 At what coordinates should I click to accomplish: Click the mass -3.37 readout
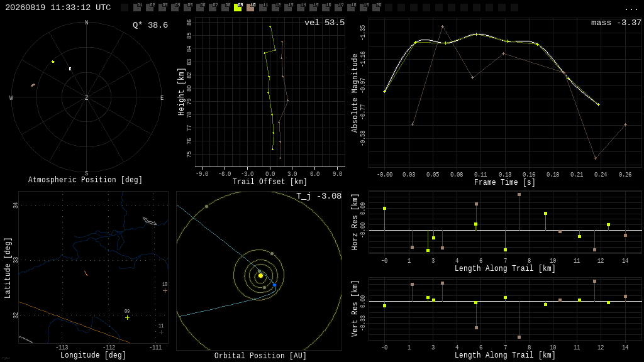(616, 23)
